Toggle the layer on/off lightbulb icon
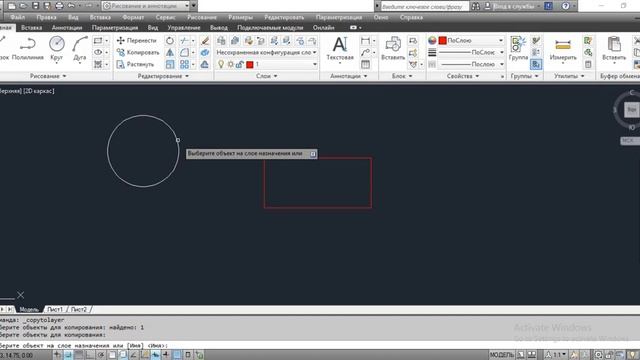 pos(221,64)
